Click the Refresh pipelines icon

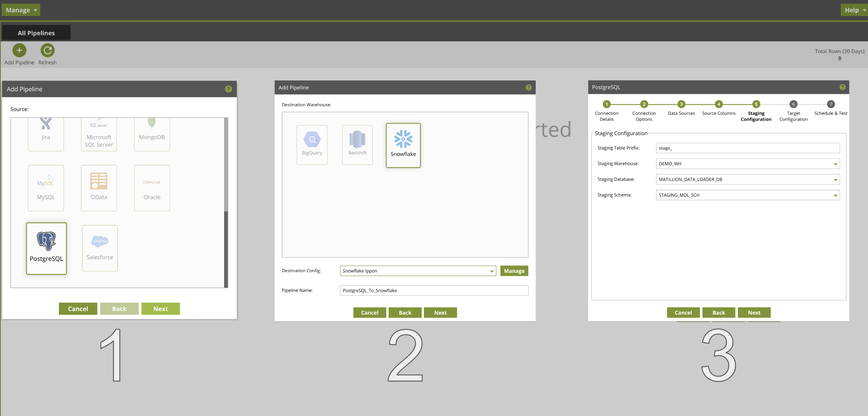47,50
